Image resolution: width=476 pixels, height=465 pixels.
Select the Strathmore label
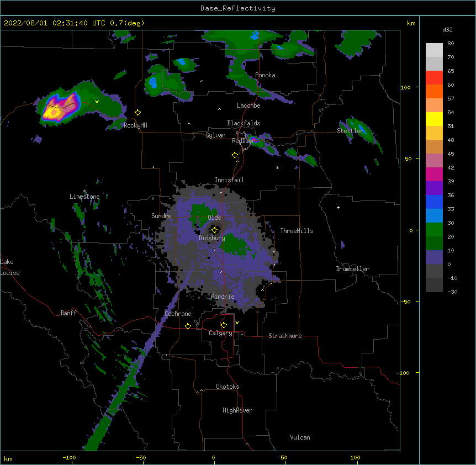point(285,336)
